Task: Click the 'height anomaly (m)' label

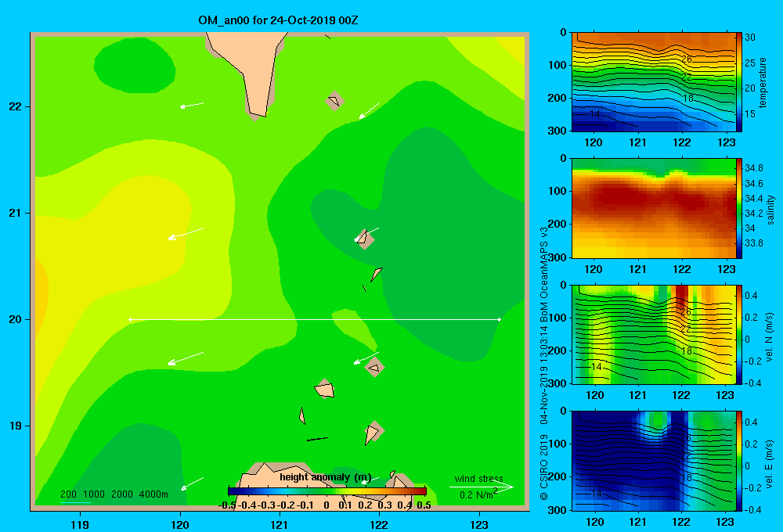Action: [326, 477]
